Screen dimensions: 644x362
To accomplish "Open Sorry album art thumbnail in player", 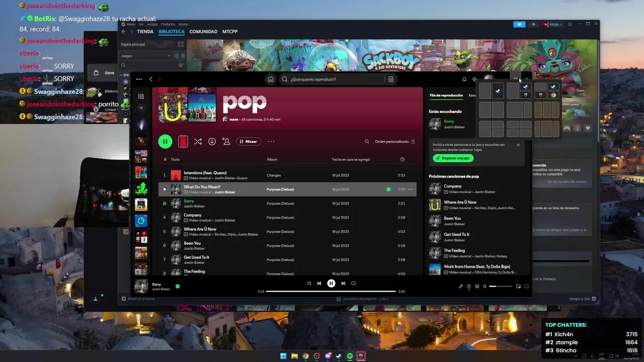I will click(141, 286).
